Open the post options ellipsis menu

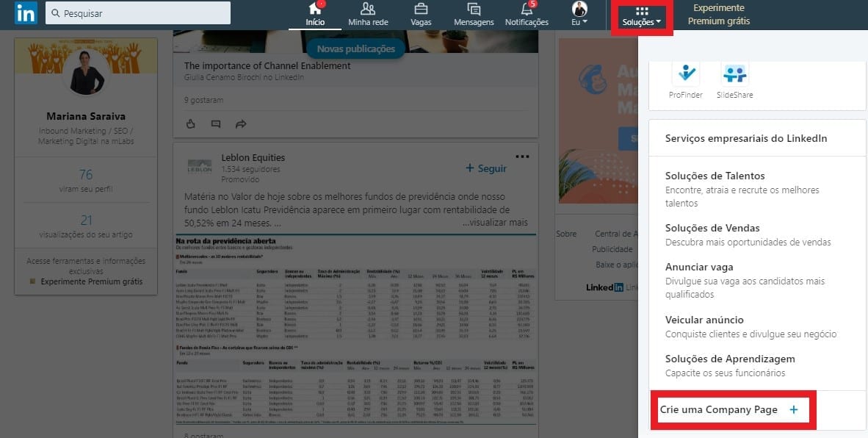[x=523, y=155]
